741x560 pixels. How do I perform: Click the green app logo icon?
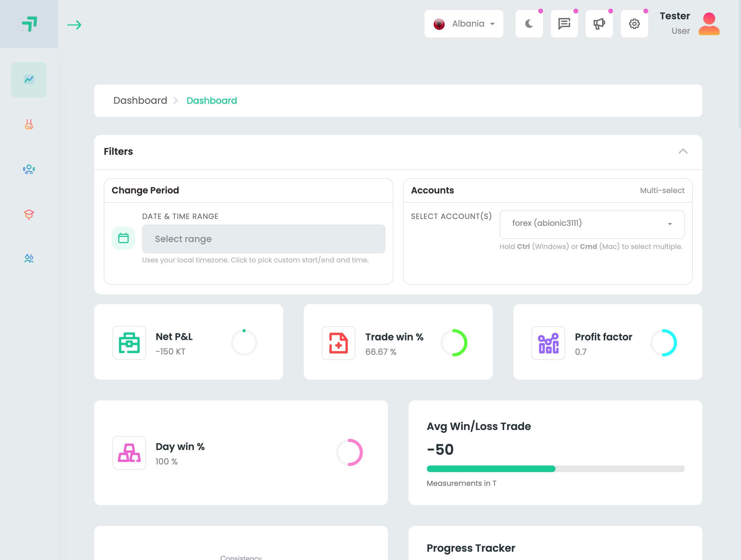click(29, 24)
